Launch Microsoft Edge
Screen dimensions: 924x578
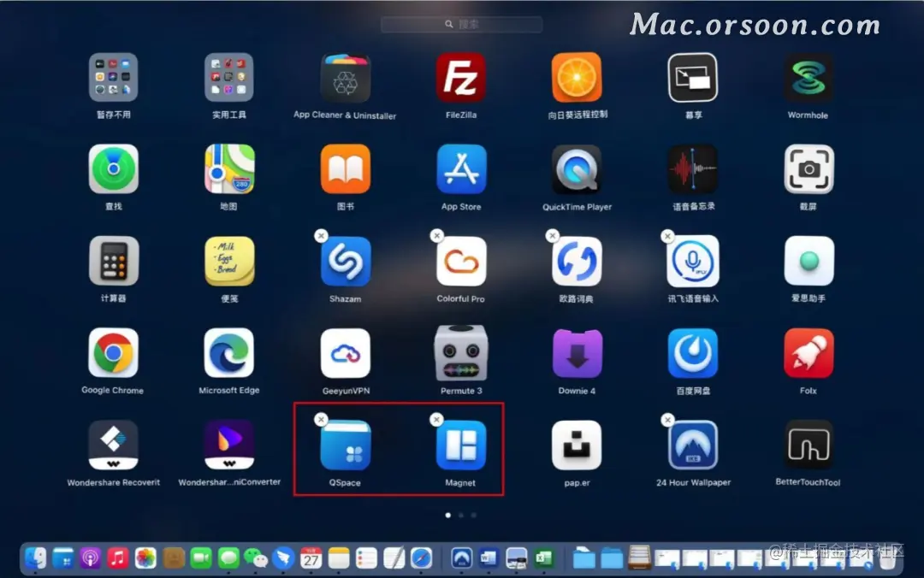pyautogui.click(x=228, y=353)
